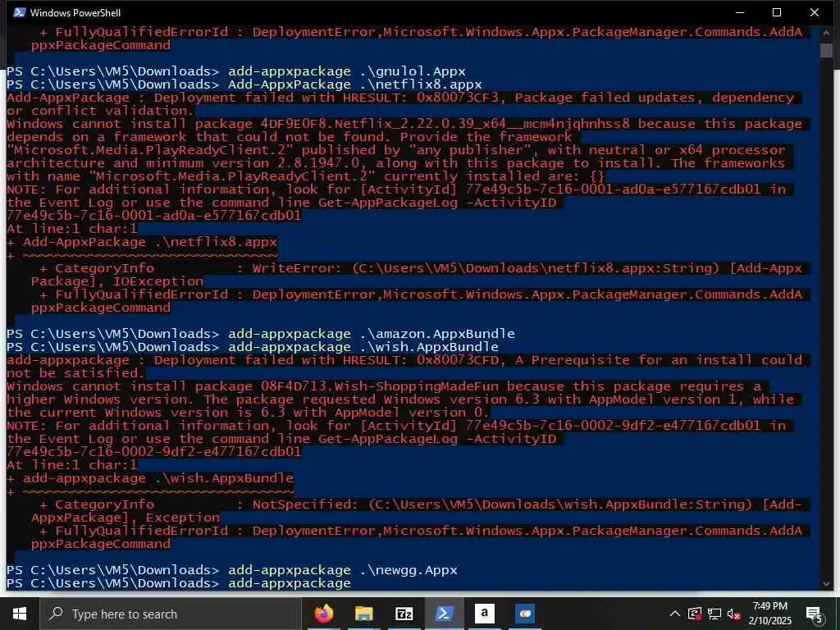
Task: Click the '08F4D713.Wish-ShoppingMadeFun' package name
Action: pos(380,386)
